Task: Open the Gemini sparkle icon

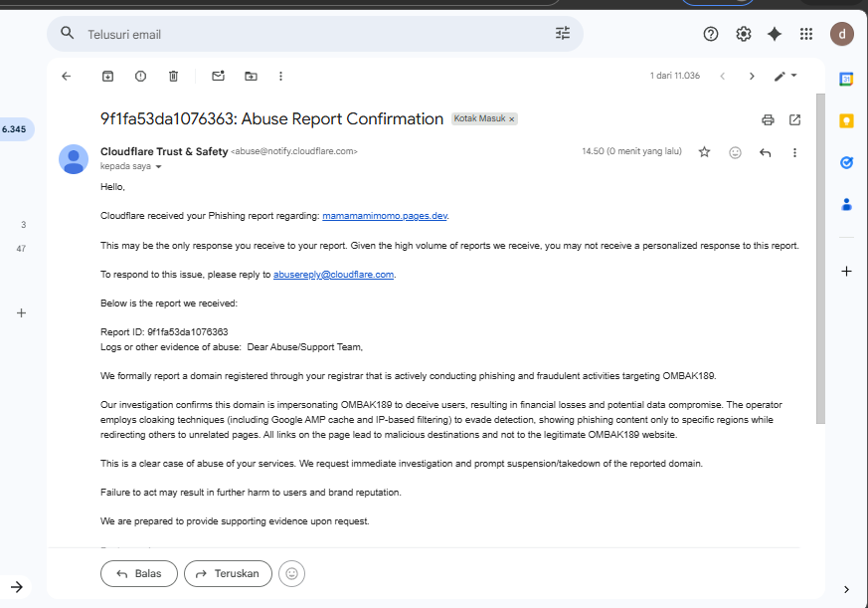Action: 775,35
